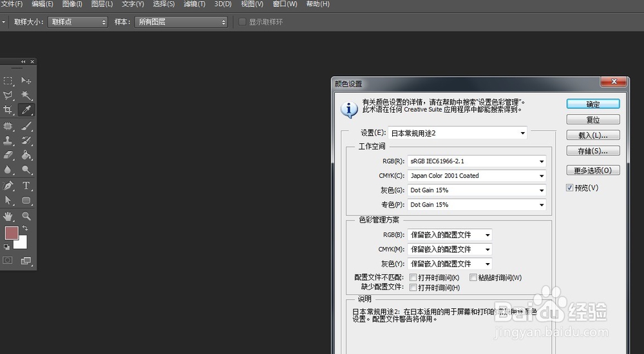644x354 pixels.
Task: Select the Paint Bucket tool
Action: 26,155
